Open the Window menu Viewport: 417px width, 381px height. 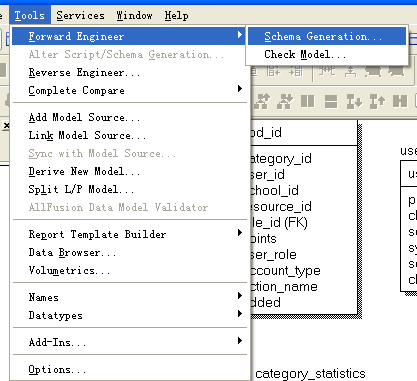tap(134, 15)
